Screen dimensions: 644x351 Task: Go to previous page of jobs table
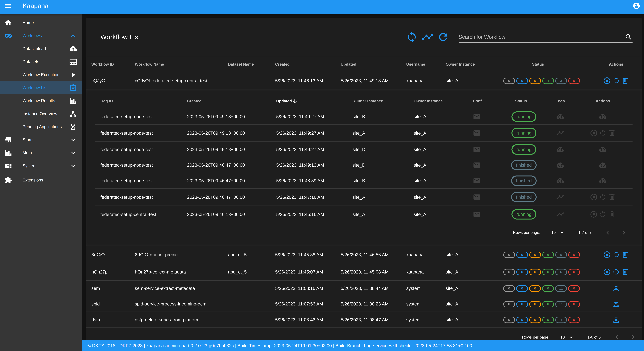608,233
